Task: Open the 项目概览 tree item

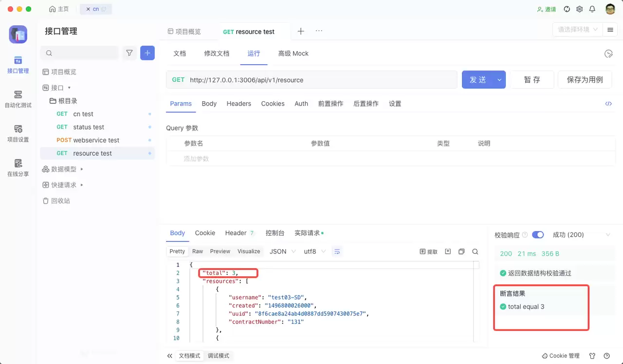Action: [x=59, y=72]
